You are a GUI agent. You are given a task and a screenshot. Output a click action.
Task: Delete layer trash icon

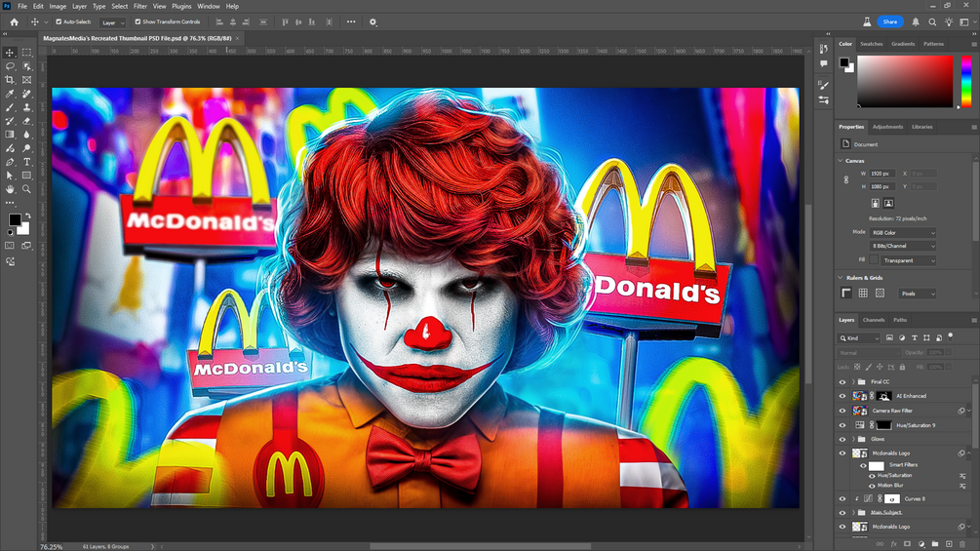[962, 544]
